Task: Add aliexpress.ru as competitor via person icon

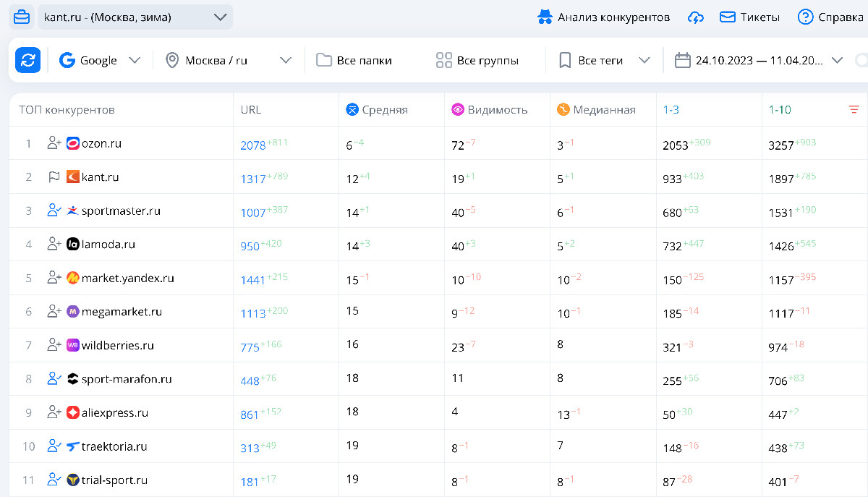Action: 54,412
